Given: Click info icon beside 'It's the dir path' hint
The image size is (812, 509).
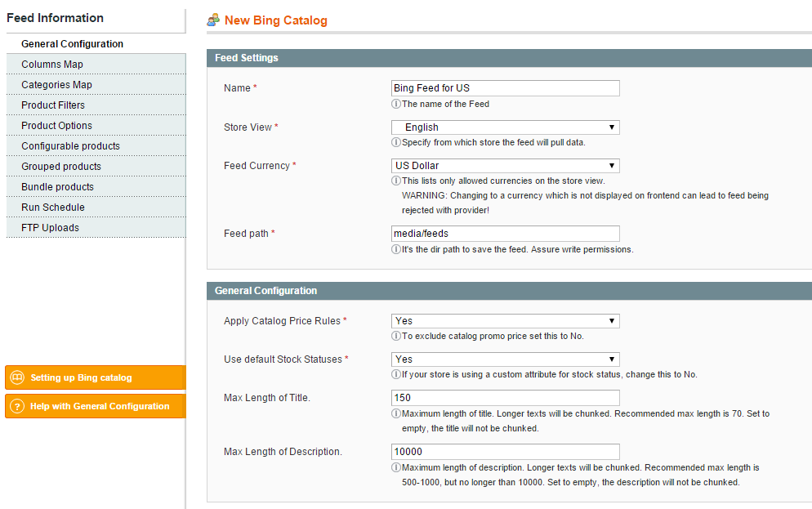Looking at the screenshot, I should (396, 249).
